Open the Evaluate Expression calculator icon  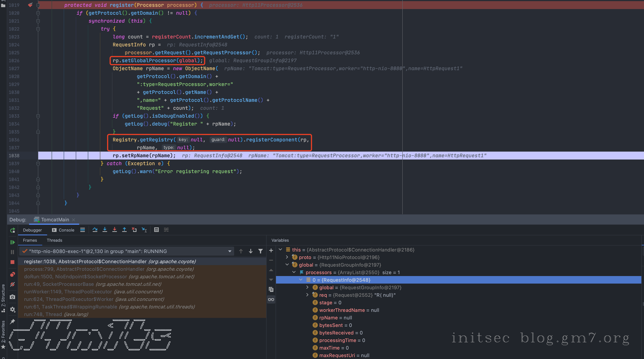click(156, 230)
